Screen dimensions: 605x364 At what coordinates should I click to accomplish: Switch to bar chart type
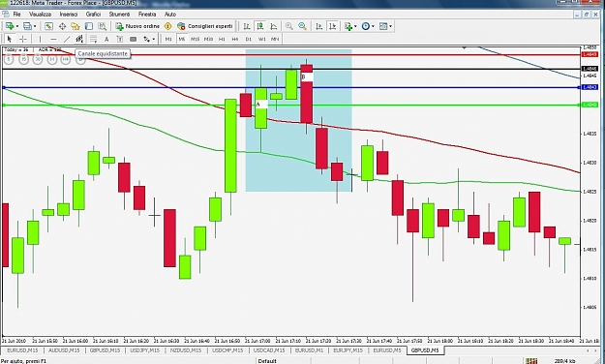pos(247,26)
